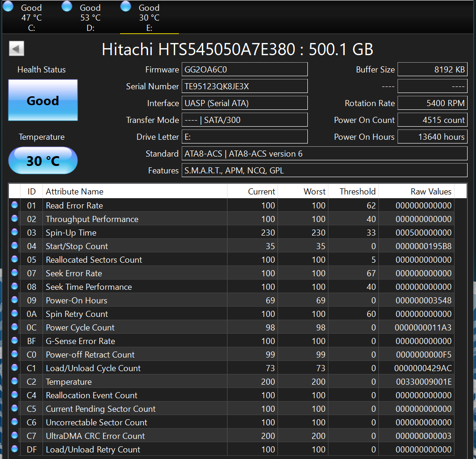Click the status orb for Uncorrectable Sector Count
476x459 pixels.
(14, 421)
